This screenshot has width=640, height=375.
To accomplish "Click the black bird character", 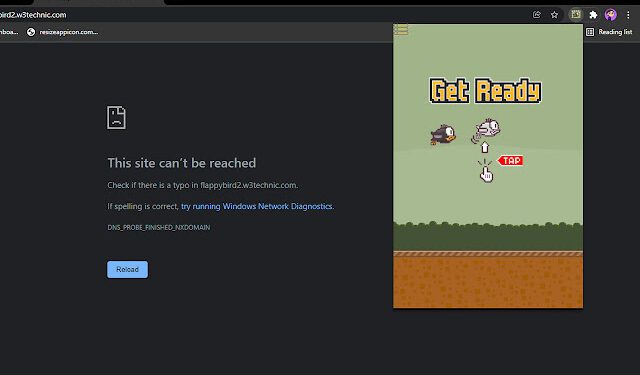I will tap(442, 134).
